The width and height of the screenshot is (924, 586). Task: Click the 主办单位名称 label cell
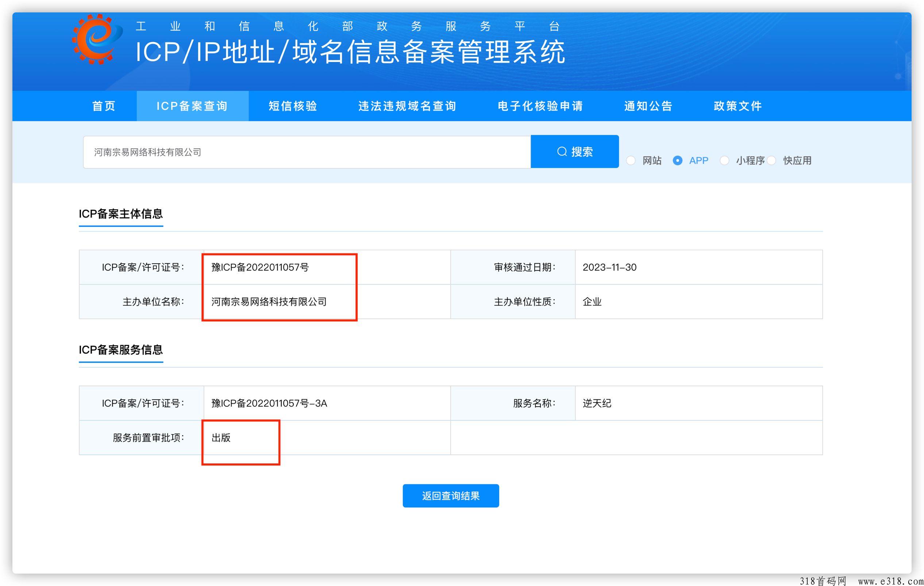pyautogui.click(x=142, y=302)
